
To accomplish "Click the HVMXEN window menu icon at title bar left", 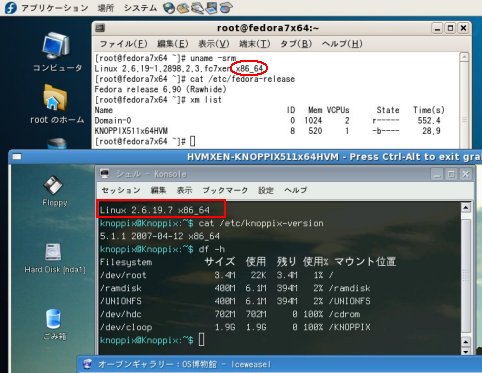I will pos(17,157).
